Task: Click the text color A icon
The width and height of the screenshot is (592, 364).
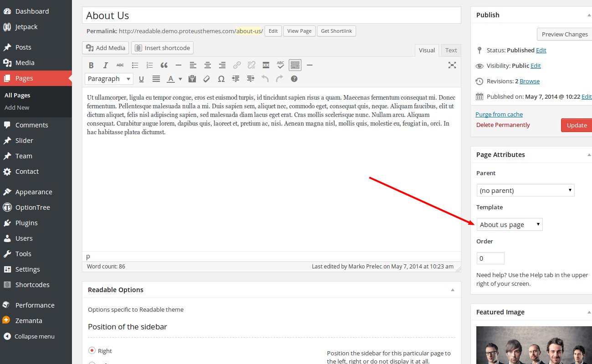Action: 171,79
